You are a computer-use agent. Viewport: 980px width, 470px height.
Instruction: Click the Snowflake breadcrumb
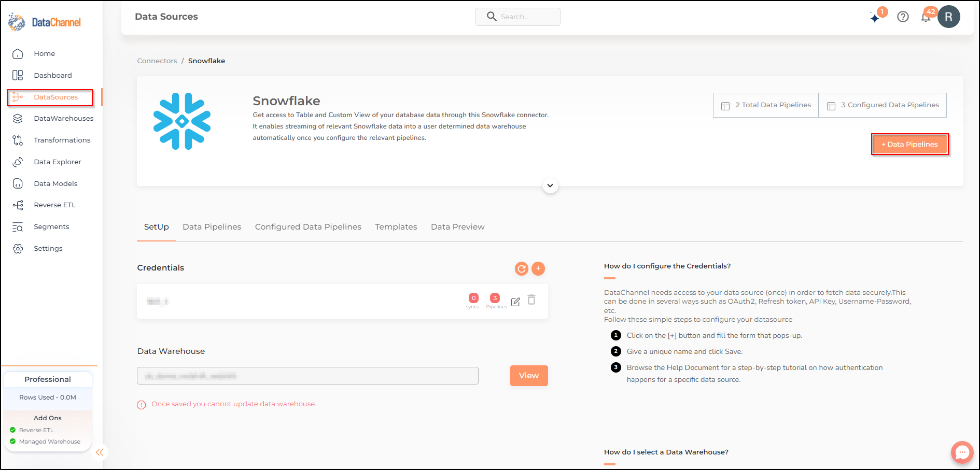[x=206, y=61]
